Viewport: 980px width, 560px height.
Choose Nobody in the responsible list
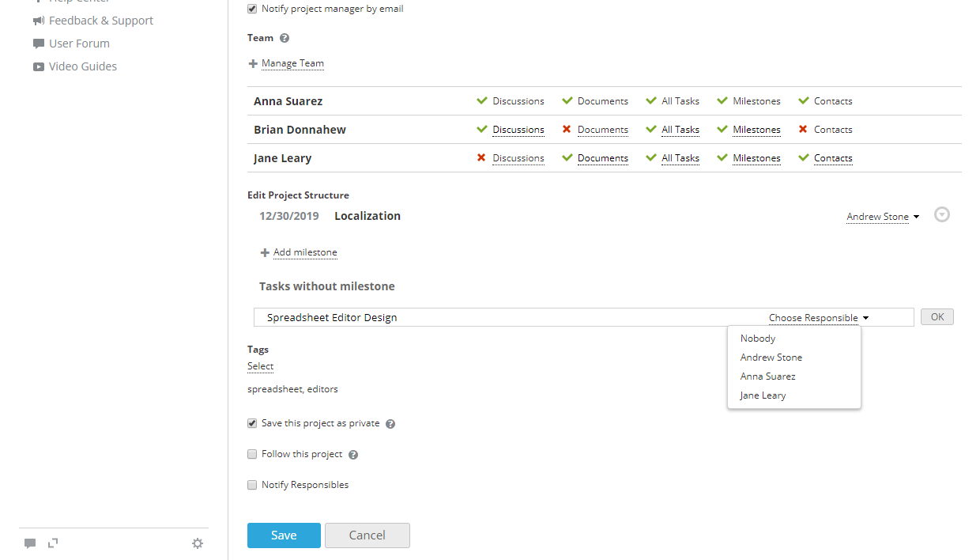758,339
